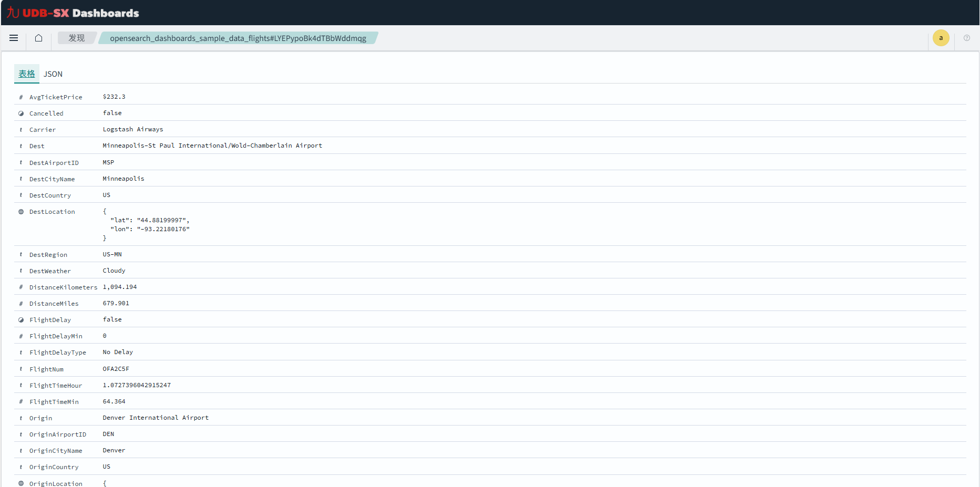Click the boolean type icon beside Cancelled
This screenshot has width=980, height=487.
pos(20,113)
